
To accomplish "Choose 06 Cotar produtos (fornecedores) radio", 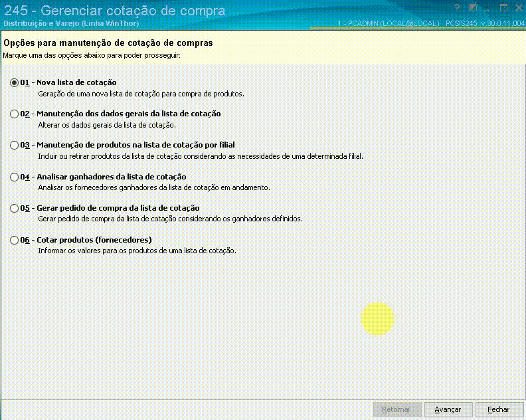I will tap(14, 240).
